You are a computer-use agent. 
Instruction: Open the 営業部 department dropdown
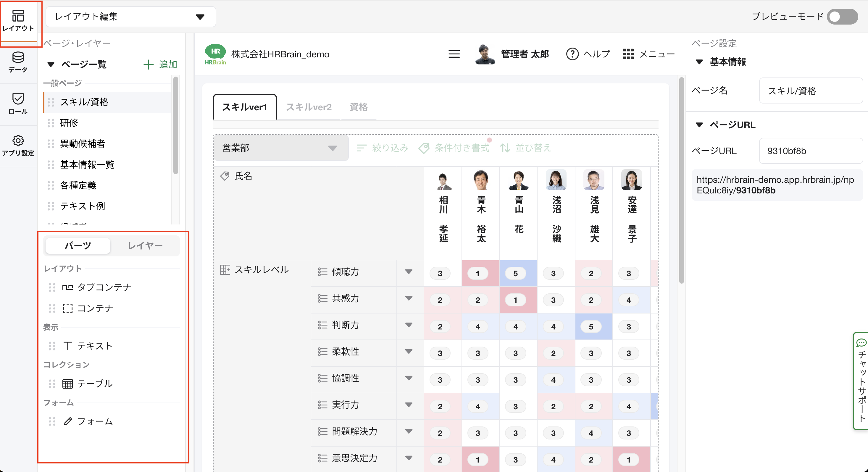pyautogui.click(x=280, y=148)
